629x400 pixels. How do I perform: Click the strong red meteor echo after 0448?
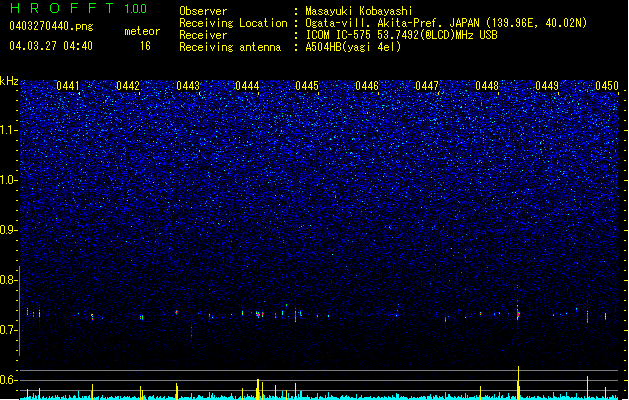click(x=518, y=314)
